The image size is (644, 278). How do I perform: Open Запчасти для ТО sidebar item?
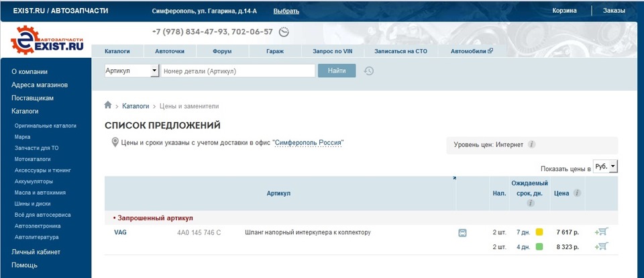[x=36, y=148]
